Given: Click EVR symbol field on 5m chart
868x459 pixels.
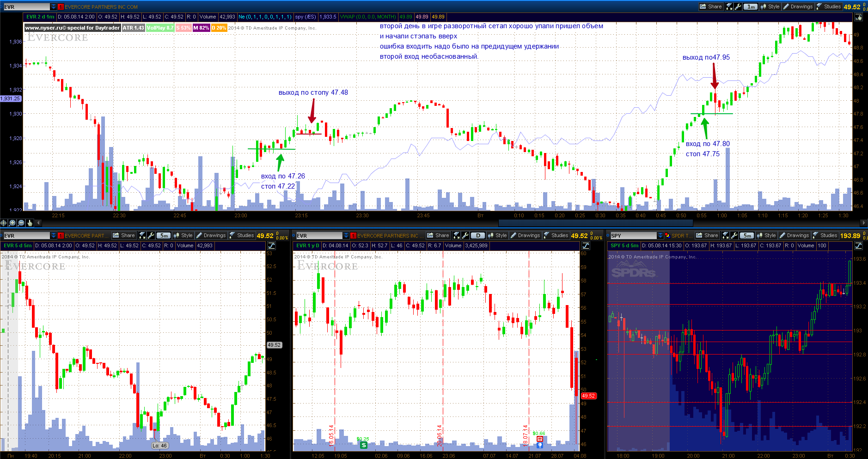Looking at the screenshot, I should pyautogui.click(x=26, y=236).
